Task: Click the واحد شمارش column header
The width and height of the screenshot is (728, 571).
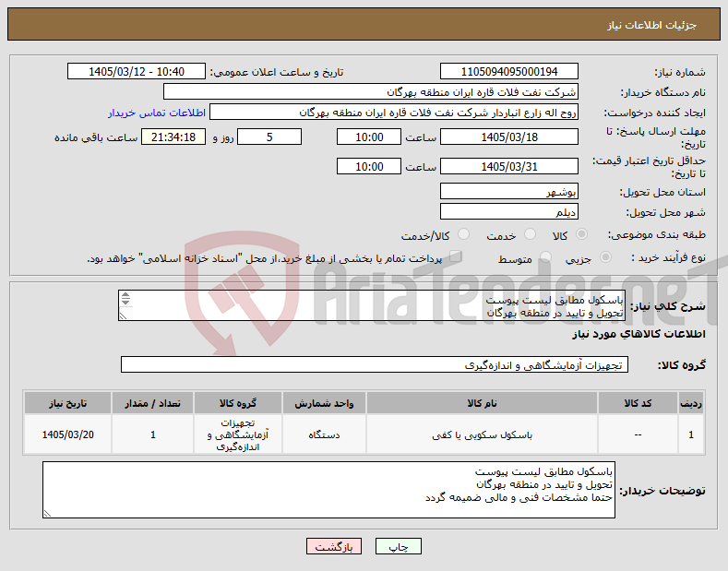Action: coord(324,403)
